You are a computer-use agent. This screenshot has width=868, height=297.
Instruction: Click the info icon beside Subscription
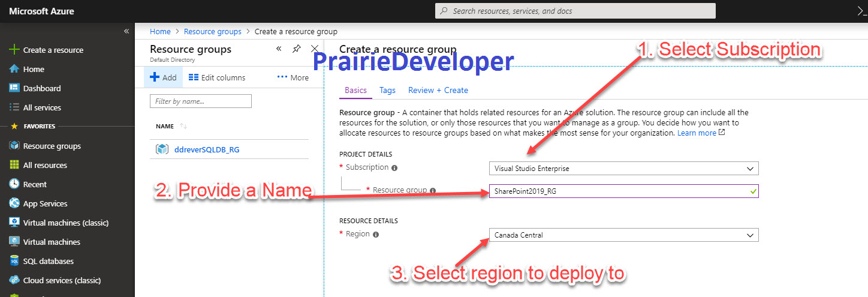tap(394, 168)
